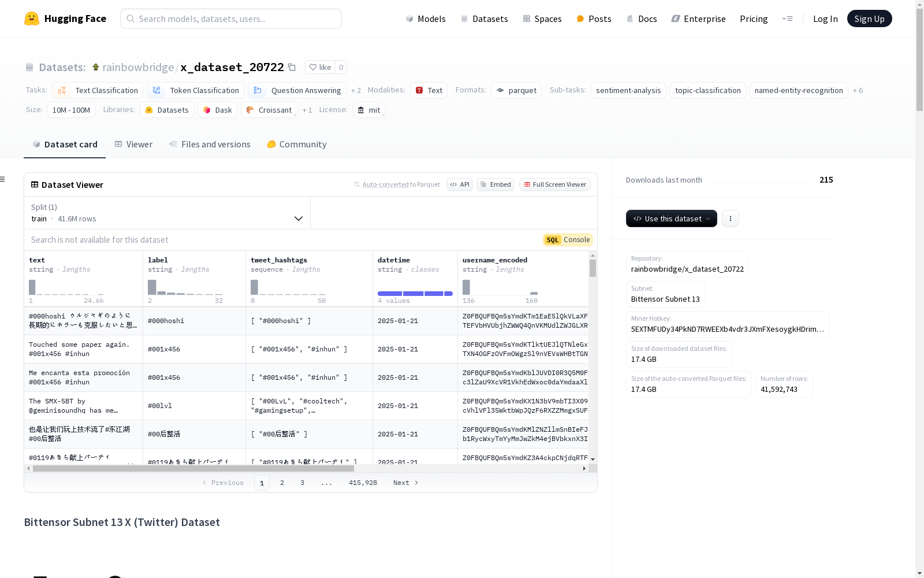Open the Full Screen Viewer

[555, 184]
